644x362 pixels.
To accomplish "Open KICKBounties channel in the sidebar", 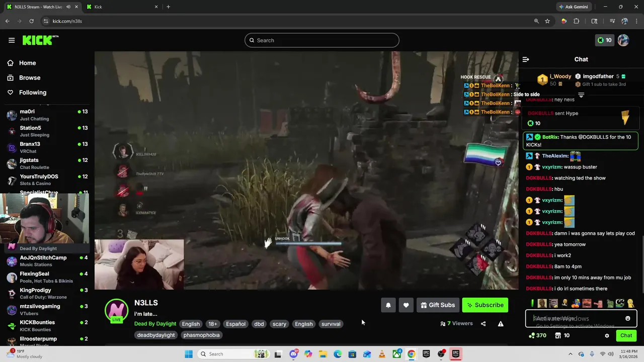I will click(x=47, y=325).
